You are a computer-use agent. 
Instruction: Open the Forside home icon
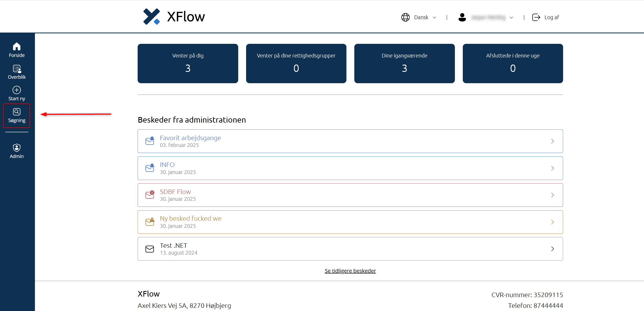pyautogui.click(x=17, y=47)
